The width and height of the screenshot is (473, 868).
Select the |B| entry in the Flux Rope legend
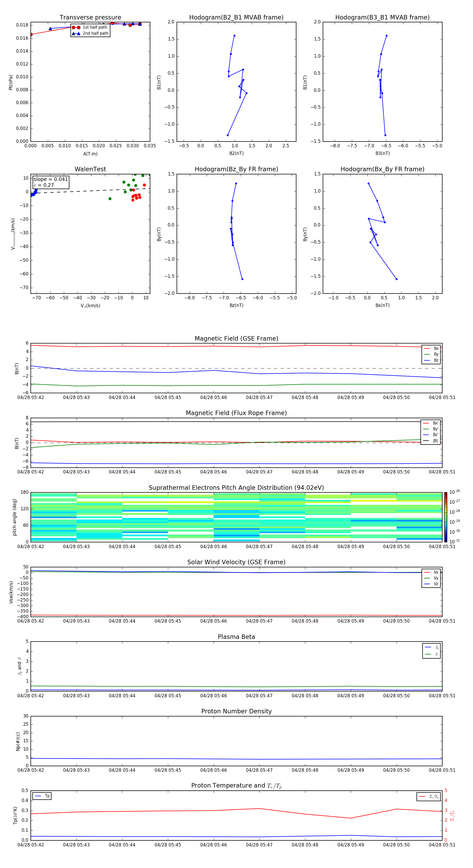tap(431, 441)
